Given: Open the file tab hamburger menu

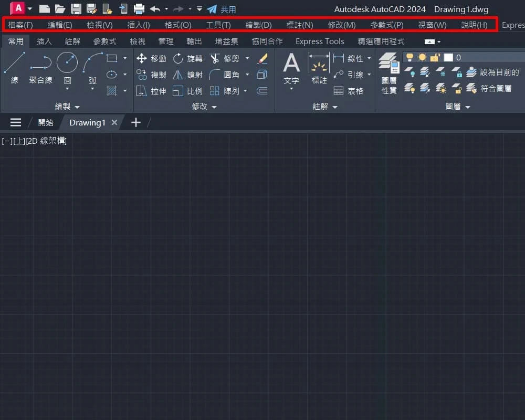Looking at the screenshot, I should pos(15,122).
